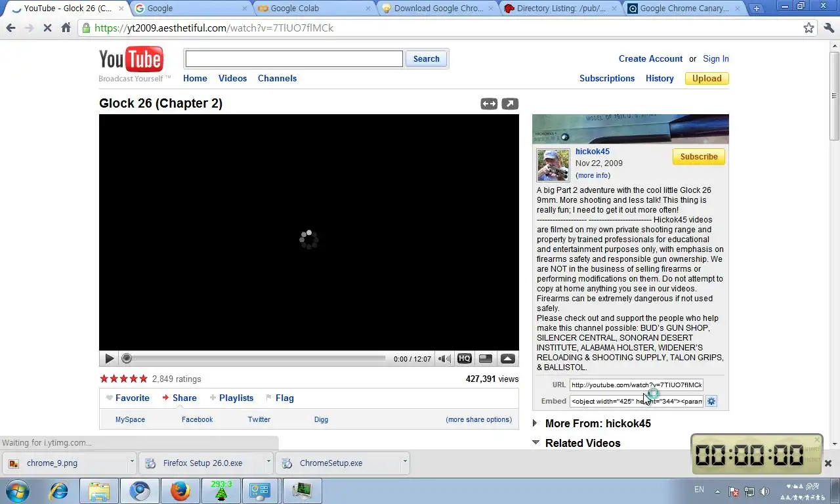Open video in new window icon
This screenshot has width=840, height=504.
tap(510, 104)
